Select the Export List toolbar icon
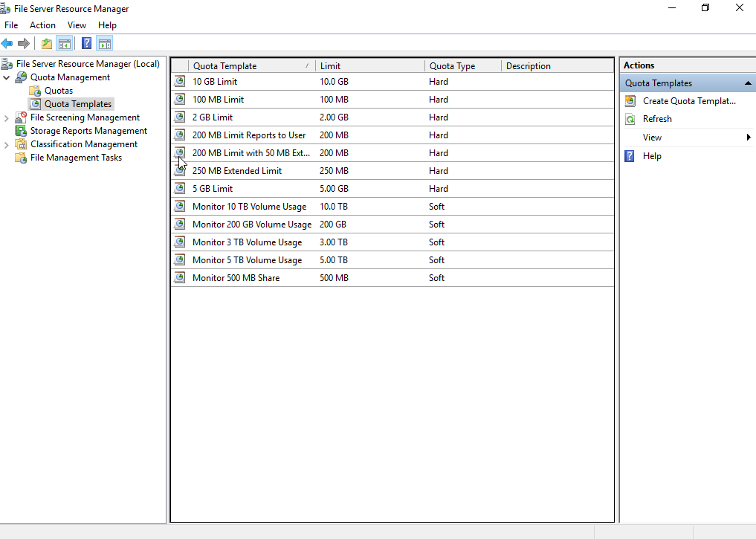Viewport: 756px width, 539px height. (x=45, y=43)
